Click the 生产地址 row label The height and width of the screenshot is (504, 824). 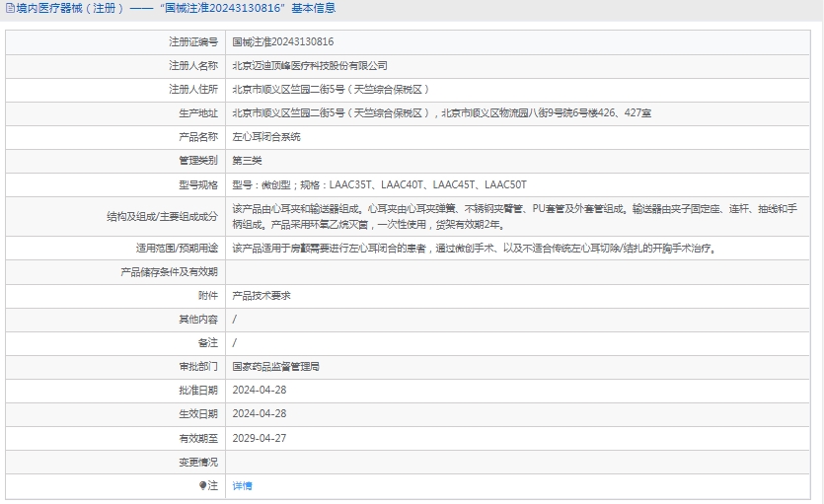[x=198, y=113]
